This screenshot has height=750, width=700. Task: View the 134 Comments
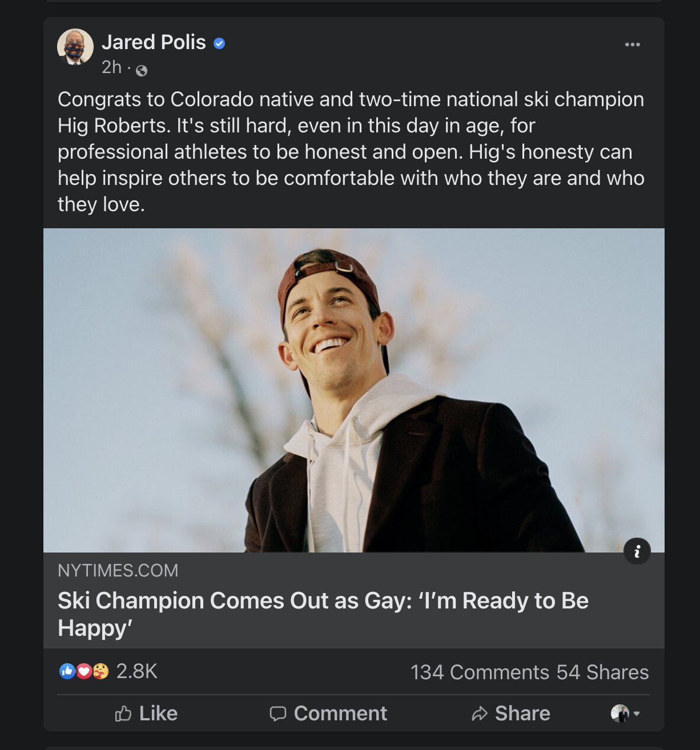480,672
